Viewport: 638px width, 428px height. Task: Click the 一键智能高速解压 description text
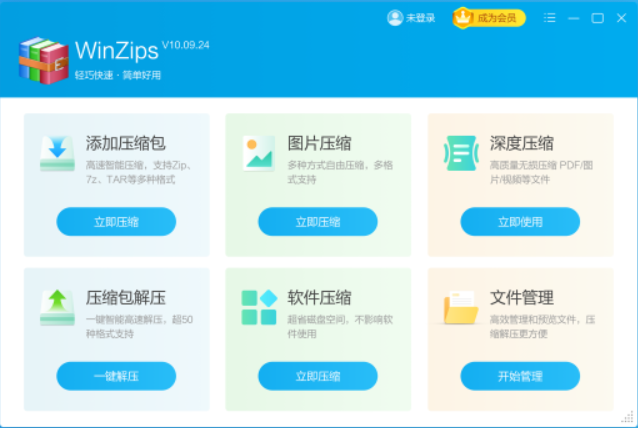click(139, 326)
